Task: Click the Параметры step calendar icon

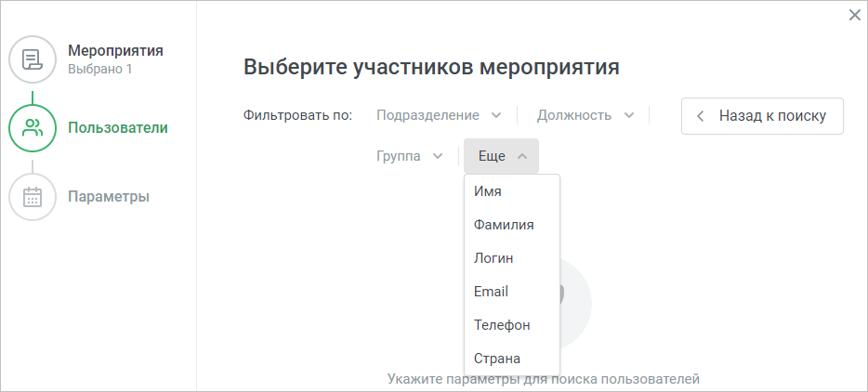Action: coord(33,197)
